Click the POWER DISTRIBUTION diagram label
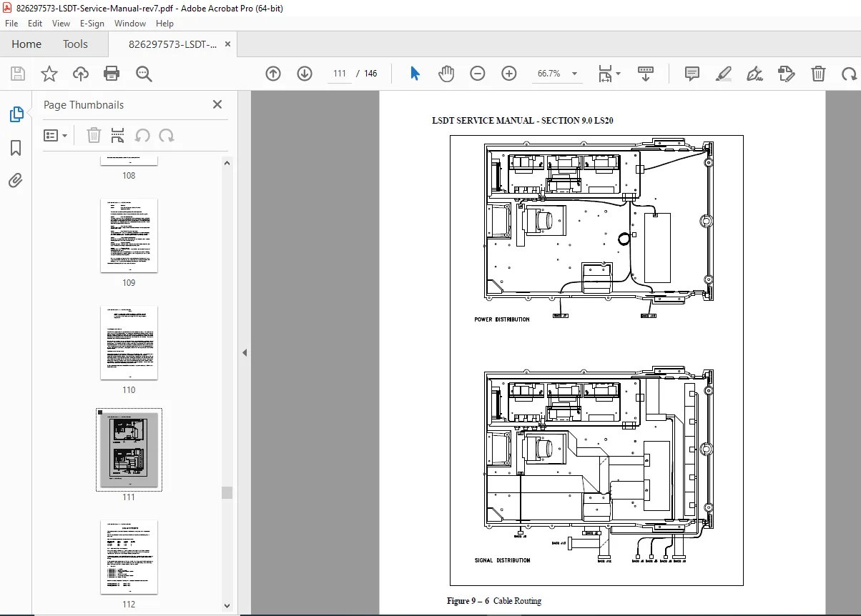Image resolution: width=861 pixels, height=616 pixels. [502, 319]
